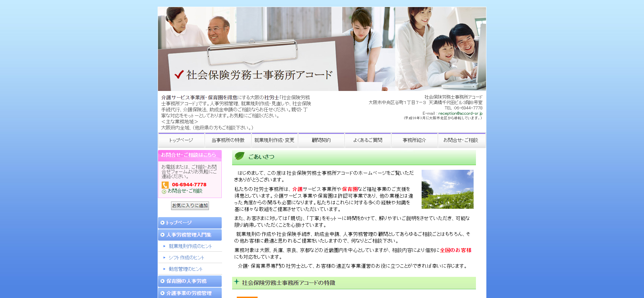
Task: Click green arrow icon beside お問合せ・ご相談 link
Action: 164,192
